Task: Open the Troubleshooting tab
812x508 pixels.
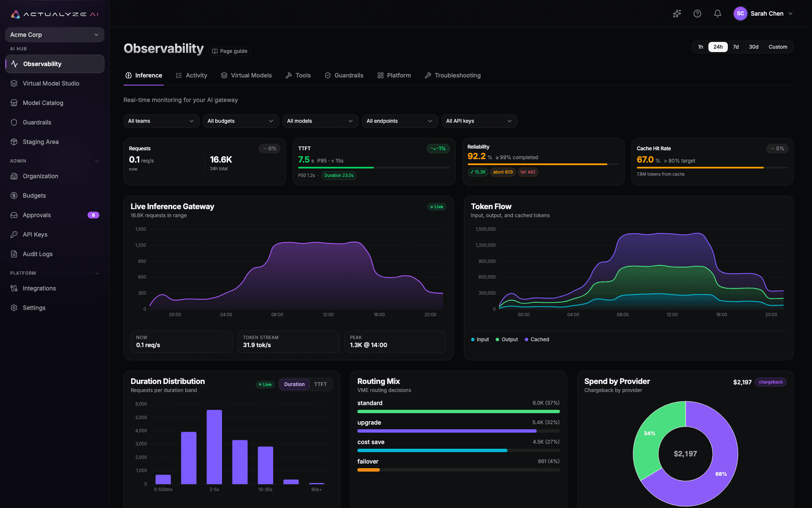Action: [453, 75]
